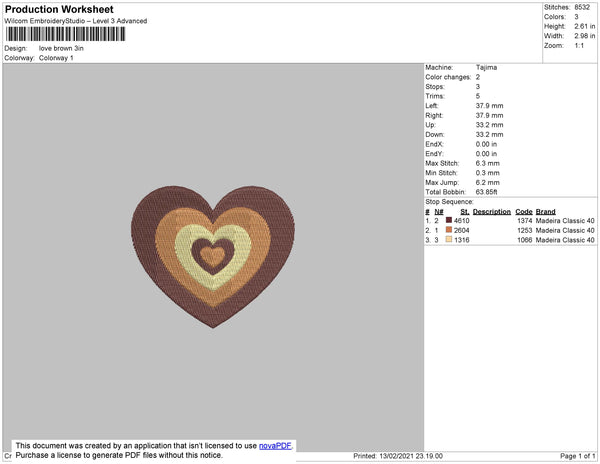Click thread code '1374' in row 1
The image size is (600, 464).
pyautogui.click(x=525, y=221)
